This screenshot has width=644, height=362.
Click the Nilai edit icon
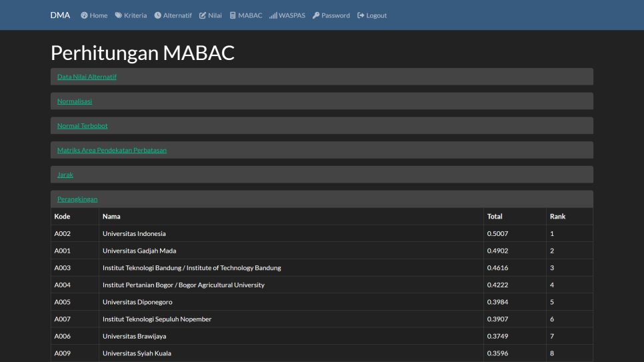(x=203, y=15)
